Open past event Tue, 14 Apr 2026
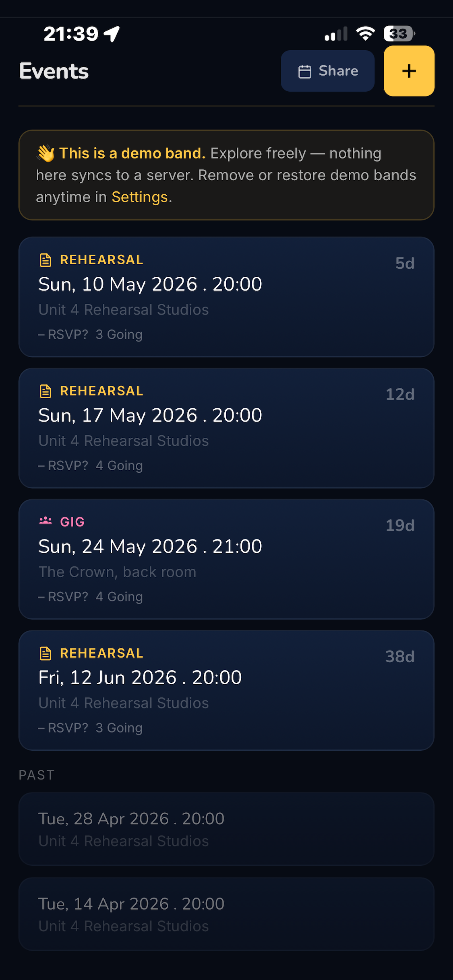This screenshot has width=453, height=980. coord(226,914)
